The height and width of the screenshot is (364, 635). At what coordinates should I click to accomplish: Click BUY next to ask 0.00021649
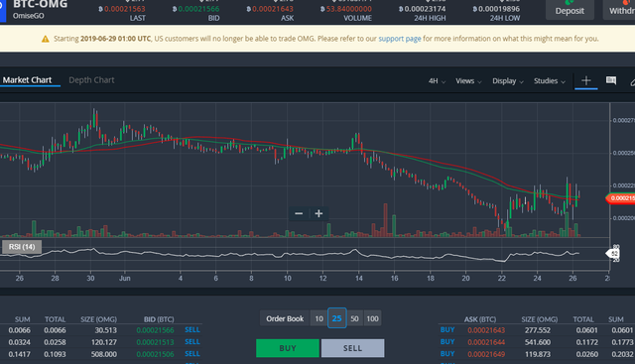click(x=447, y=353)
